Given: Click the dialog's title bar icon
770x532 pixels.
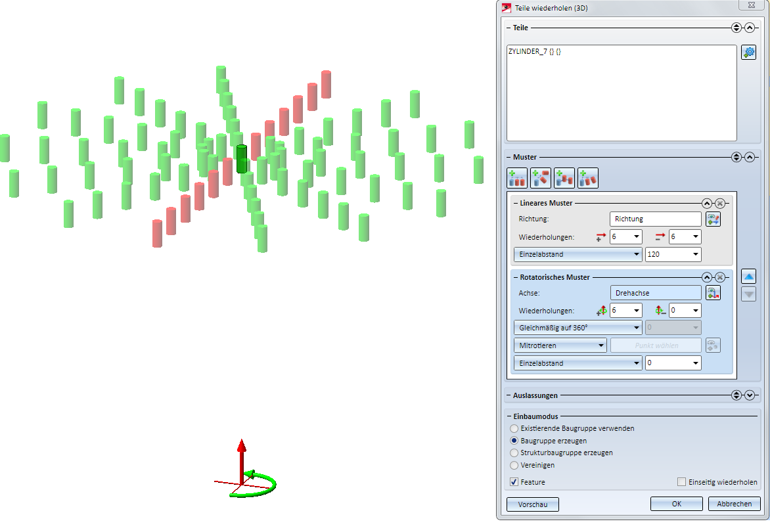Looking at the screenshot, I should (x=507, y=7).
